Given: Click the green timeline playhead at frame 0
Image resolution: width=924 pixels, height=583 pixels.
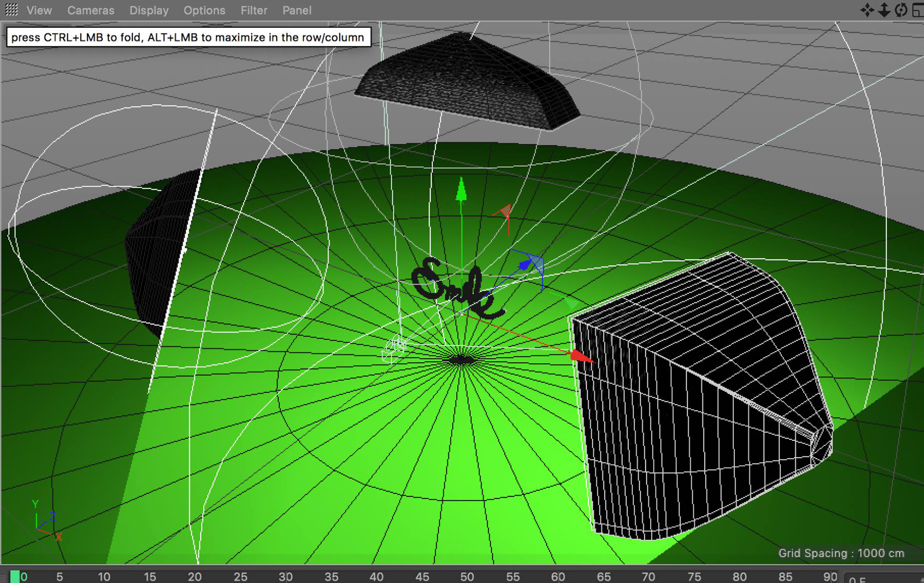Looking at the screenshot, I should pyautogui.click(x=14, y=576).
